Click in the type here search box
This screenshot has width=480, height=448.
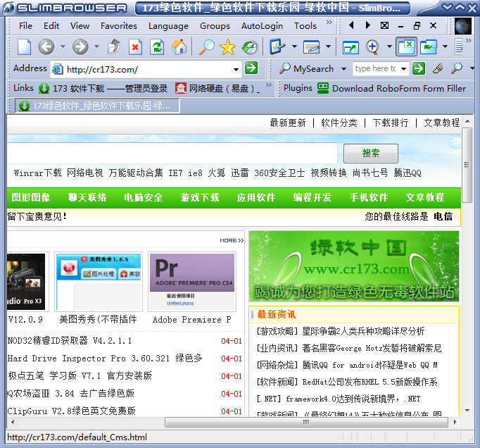[376, 68]
